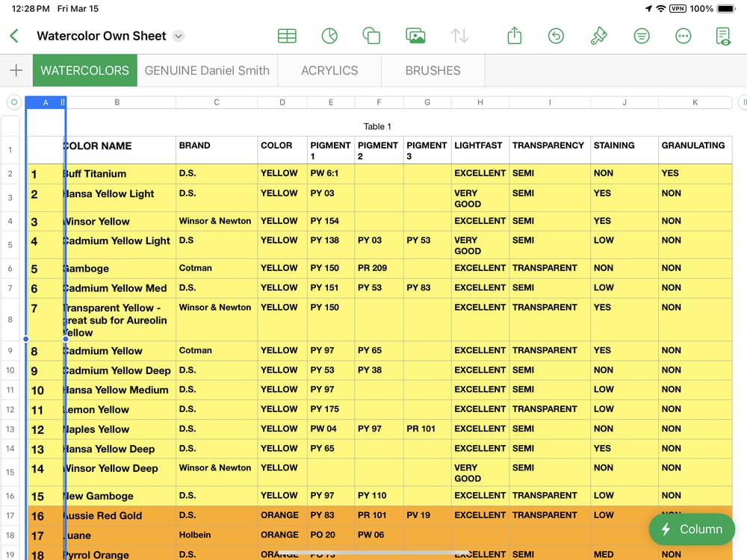The image size is (747, 560).
Task: Select the PR 101 cell in Naples Yellow row
Action: (427, 429)
